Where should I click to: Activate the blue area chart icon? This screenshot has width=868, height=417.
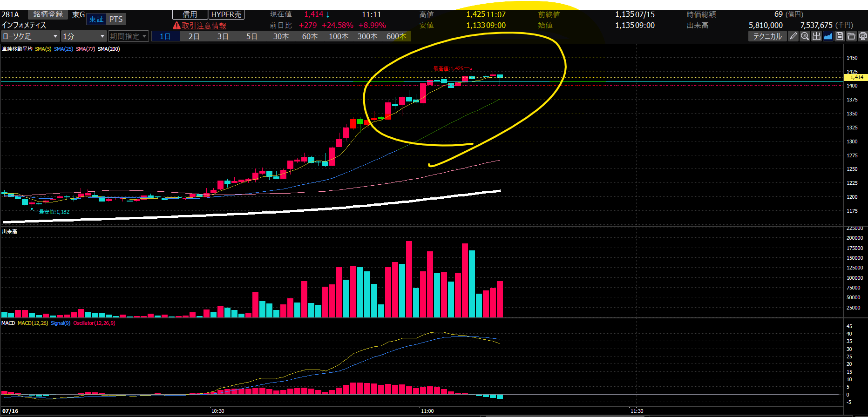click(828, 36)
